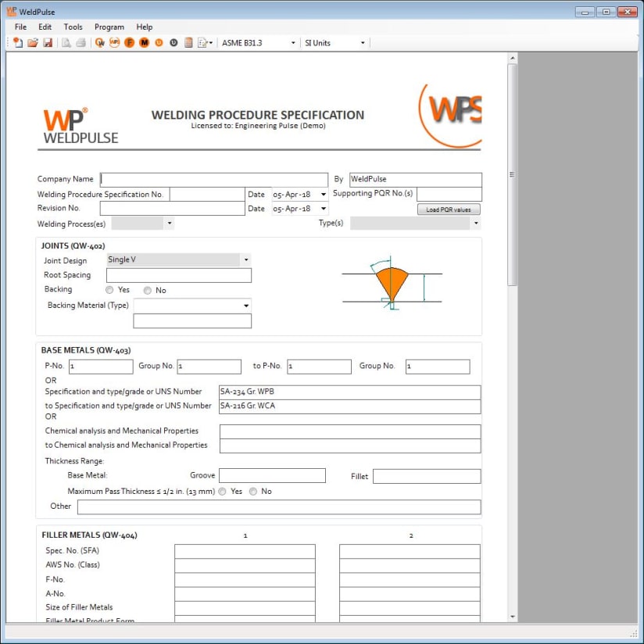Viewport: 644px width, 644px height.
Task: Open the WPS Date picker dropdown
Action: pos(324,195)
